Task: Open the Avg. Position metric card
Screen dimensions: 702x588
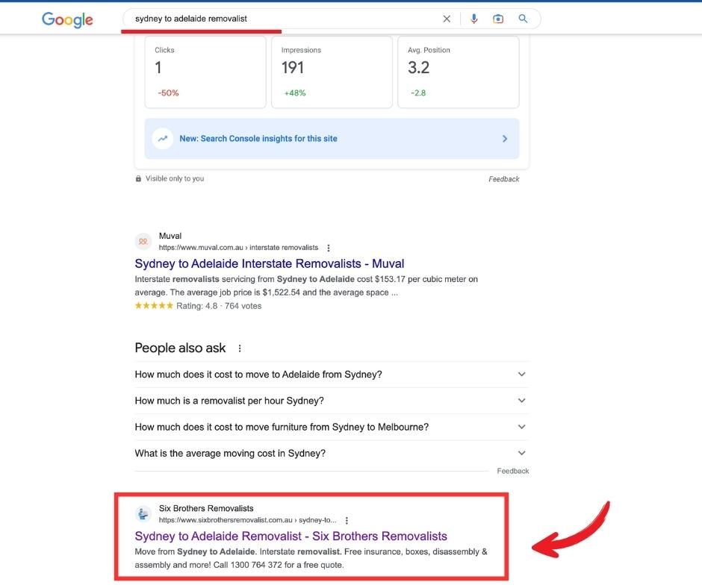Action: point(459,72)
